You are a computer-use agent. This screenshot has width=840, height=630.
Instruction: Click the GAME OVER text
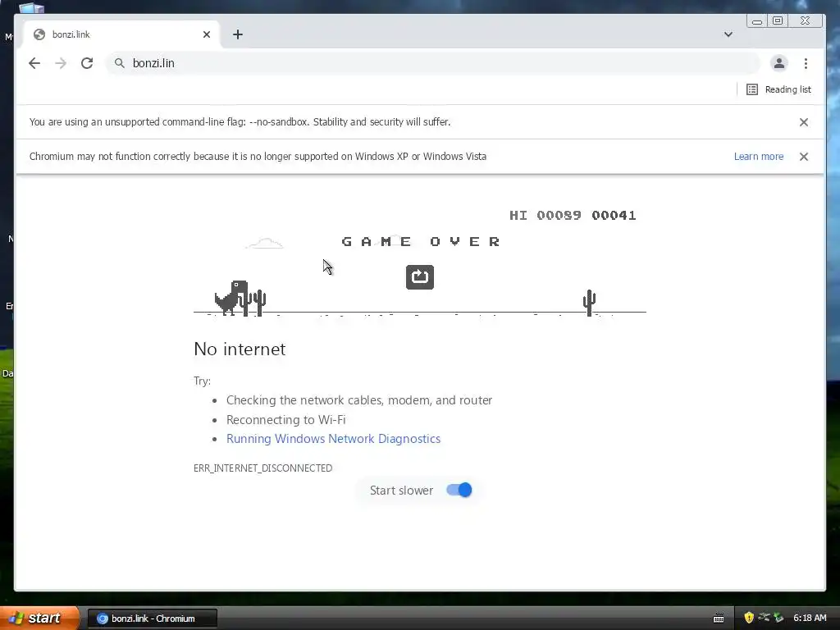pyautogui.click(x=421, y=242)
